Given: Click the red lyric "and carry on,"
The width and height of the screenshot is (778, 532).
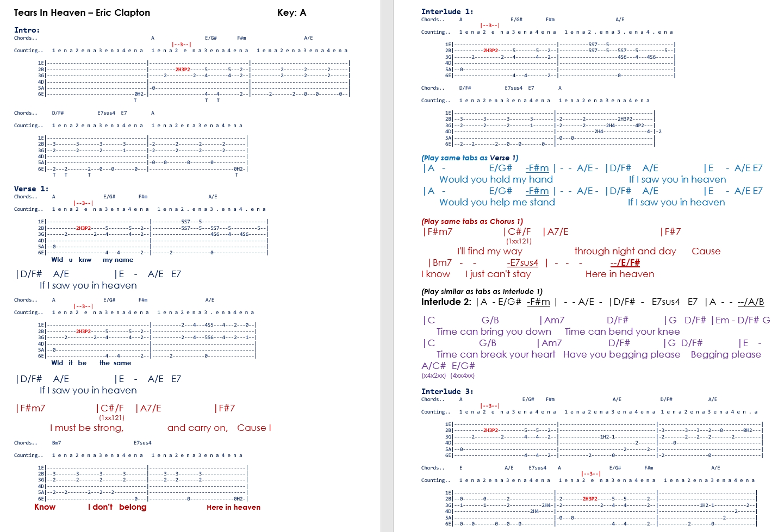Looking at the screenshot, I should pos(197,428).
